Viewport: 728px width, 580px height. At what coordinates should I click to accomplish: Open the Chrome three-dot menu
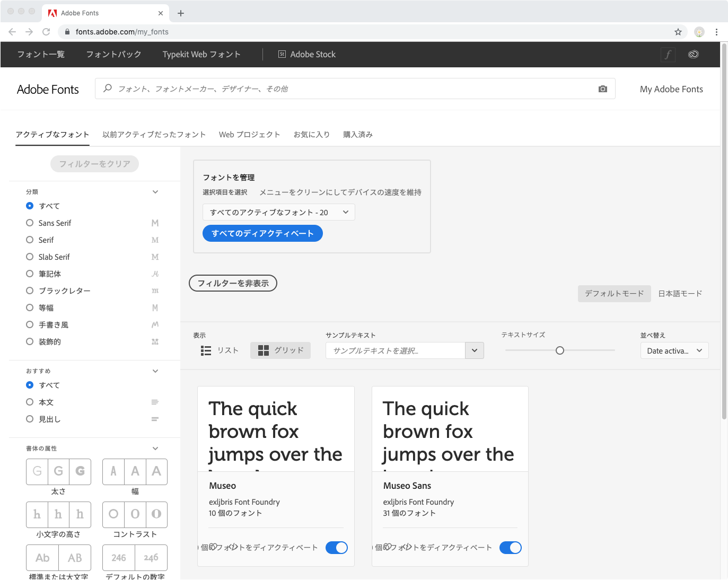(716, 32)
